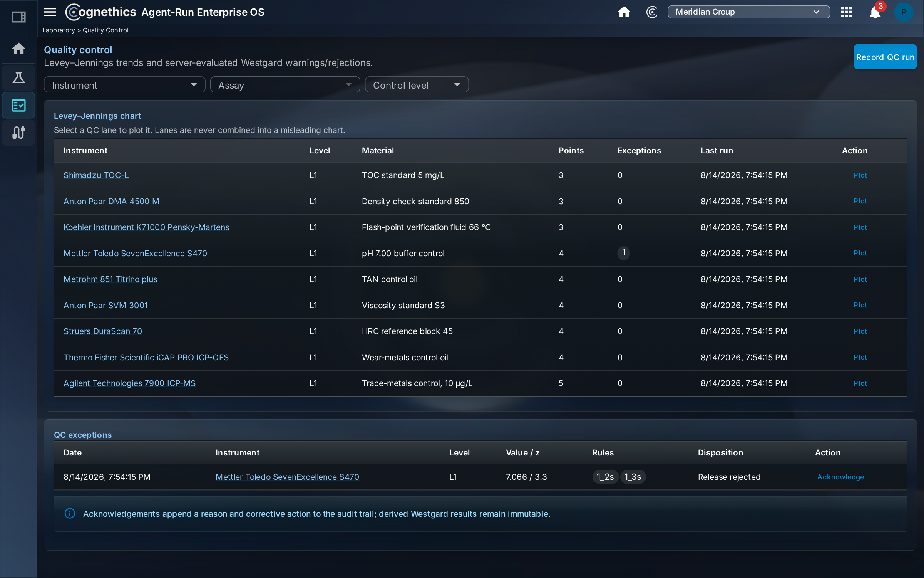The image size is (924, 578).
Task: Open the hamburger menu
Action: tap(50, 12)
